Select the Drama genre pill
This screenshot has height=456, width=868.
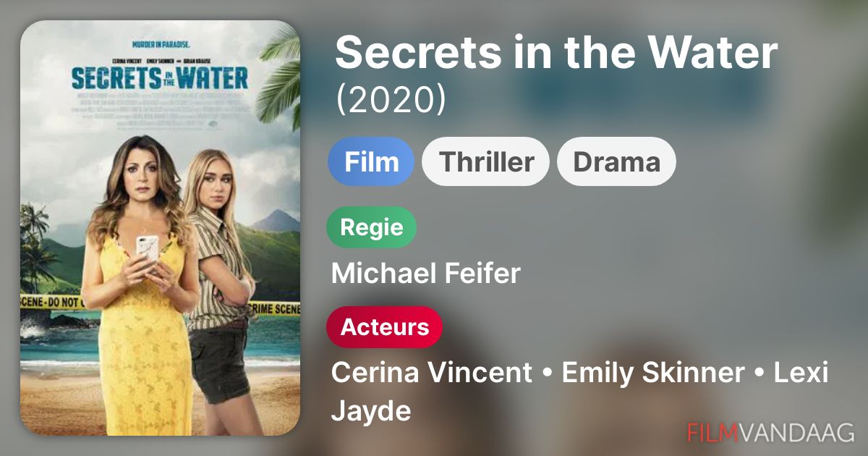pyautogui.click(x=616, y=161)
